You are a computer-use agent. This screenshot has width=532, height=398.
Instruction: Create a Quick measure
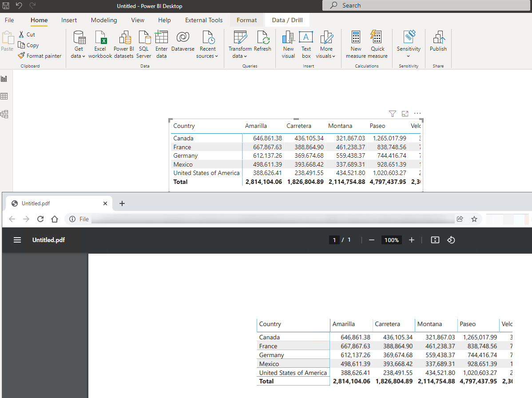coord(377,44)
